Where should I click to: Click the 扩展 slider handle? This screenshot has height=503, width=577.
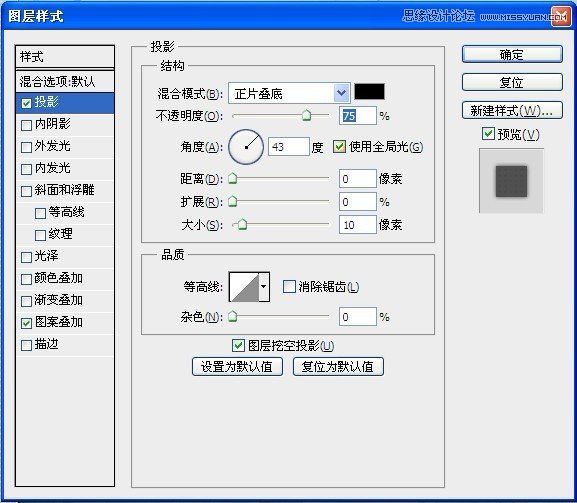click(233, 201)
